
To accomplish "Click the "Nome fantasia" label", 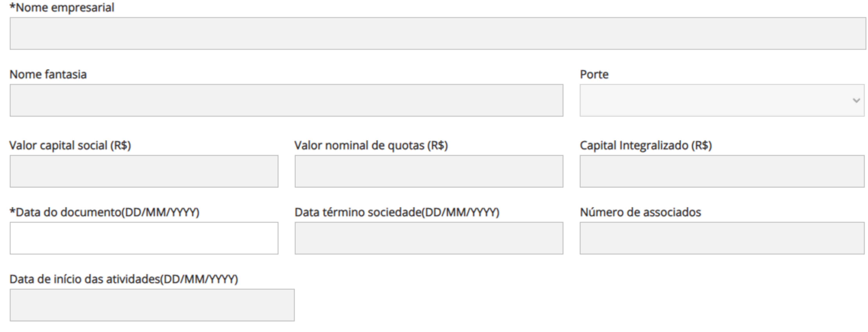I will (x=48, y=74).
